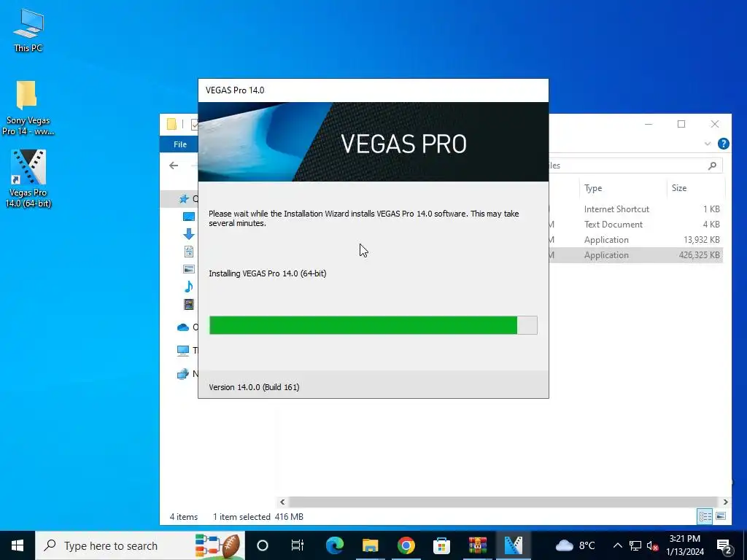Open Pictures icon in Explorer sidebar
This screenshot has height=560, width=747.
point(189,269)
